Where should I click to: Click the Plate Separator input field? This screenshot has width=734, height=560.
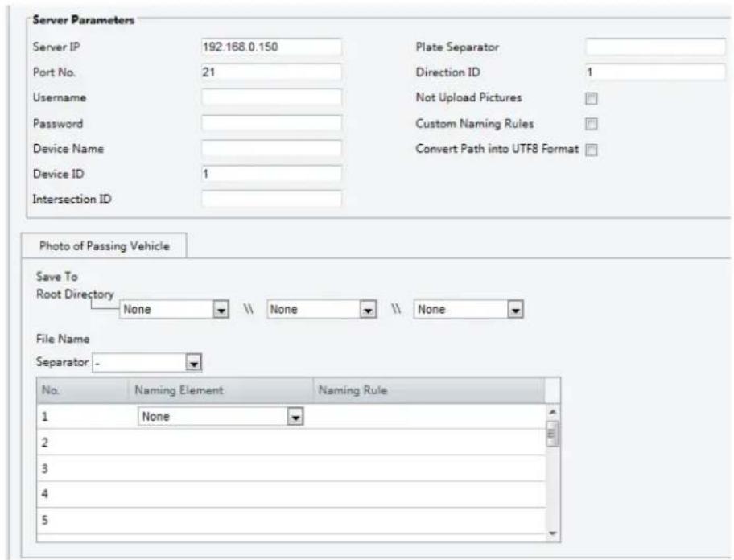coord(655,47)
